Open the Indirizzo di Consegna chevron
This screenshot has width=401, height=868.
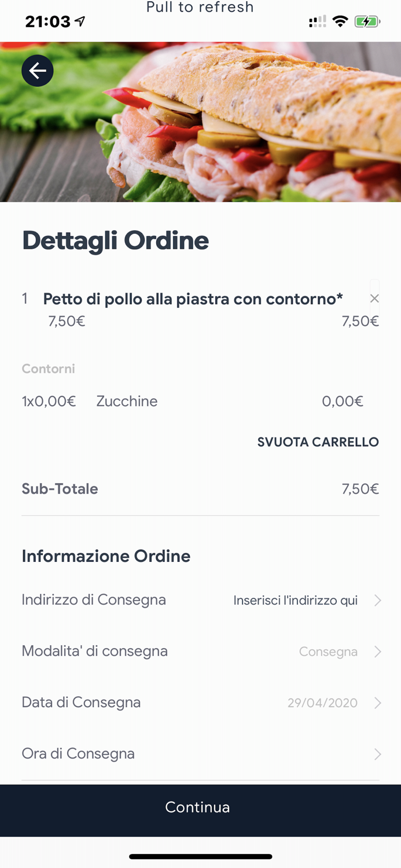[377, 600]
